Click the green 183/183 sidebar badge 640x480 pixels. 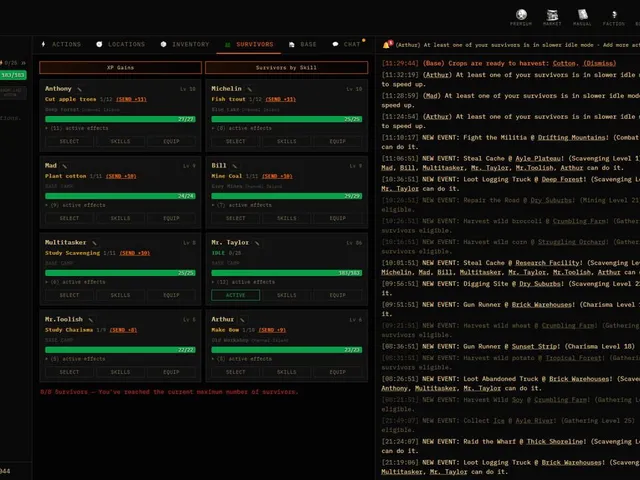13,75
